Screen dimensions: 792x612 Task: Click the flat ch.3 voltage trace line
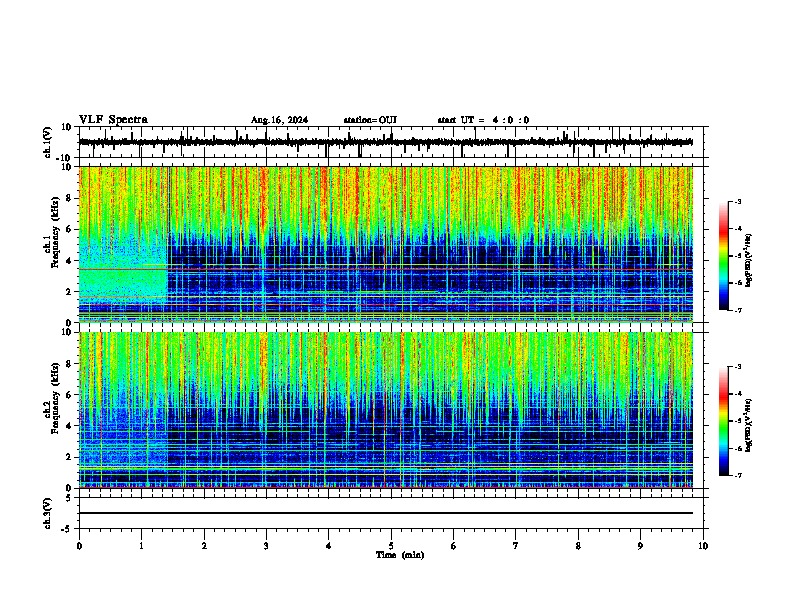[x=385, y=513]
